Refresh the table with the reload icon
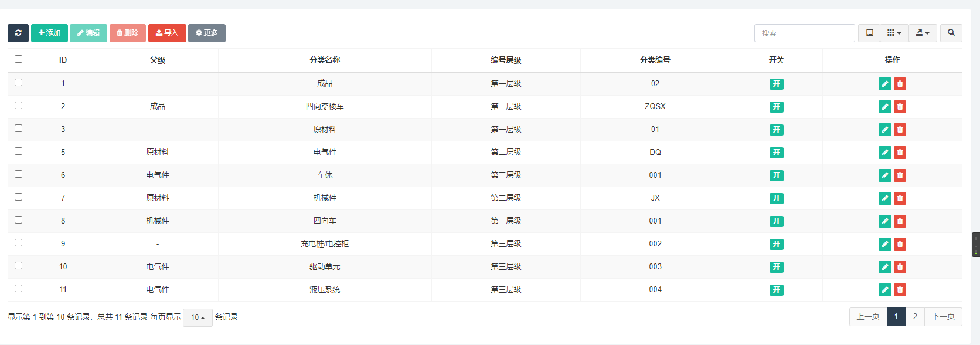 pyautogui.click(x=18, y=33)
